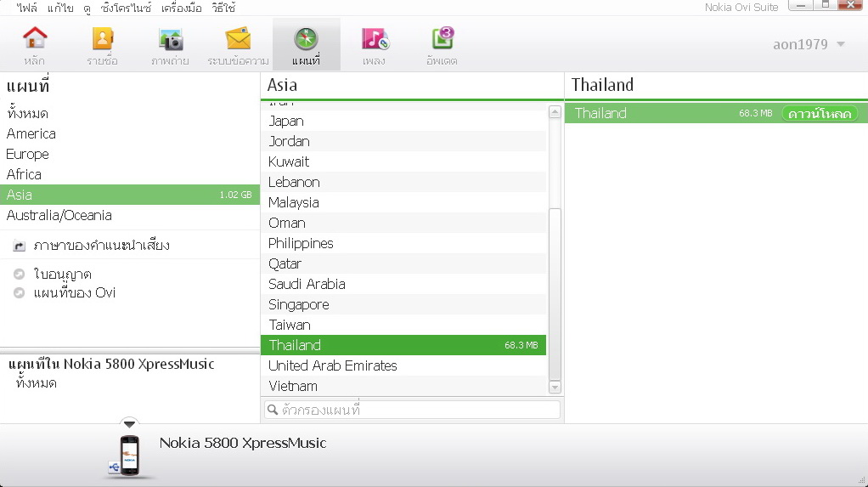Select the Australia/Oceania region
The width and height of the screenshot is (868, 487).
point(59,215)
